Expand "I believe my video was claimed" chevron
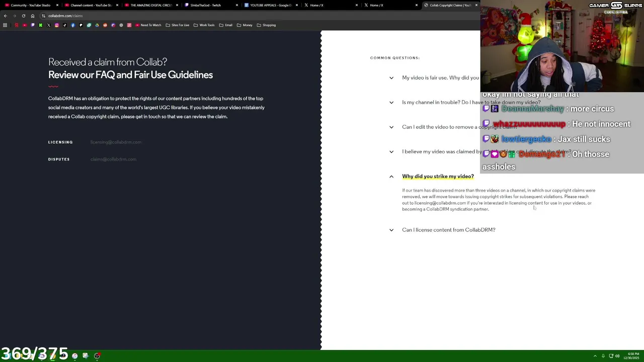The width and height of the screenshot is (644, 362). 391,152
